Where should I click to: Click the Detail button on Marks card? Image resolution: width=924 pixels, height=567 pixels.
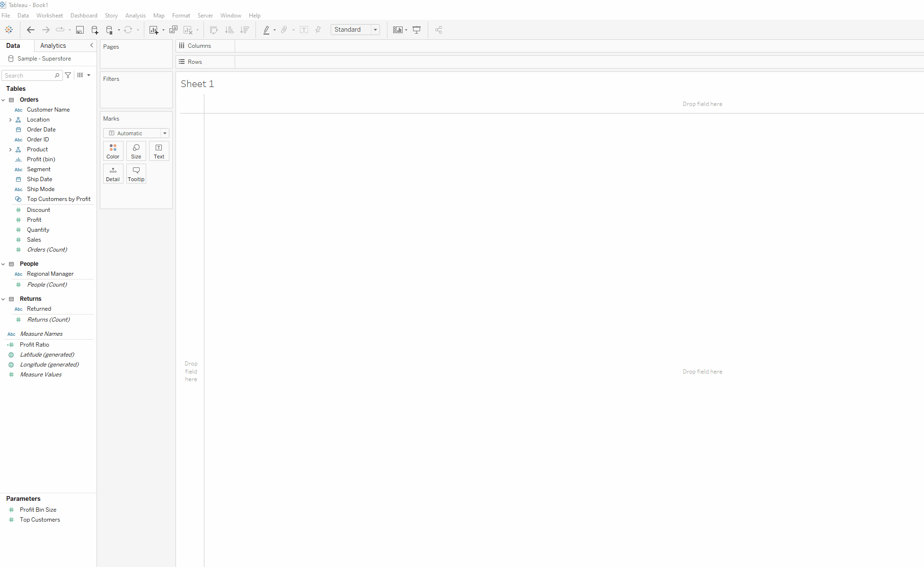pos(113,174)
